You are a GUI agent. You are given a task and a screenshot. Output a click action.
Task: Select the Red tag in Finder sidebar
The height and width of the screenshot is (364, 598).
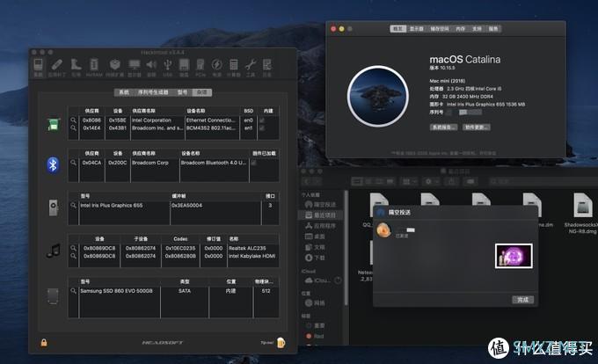(315, 336)
